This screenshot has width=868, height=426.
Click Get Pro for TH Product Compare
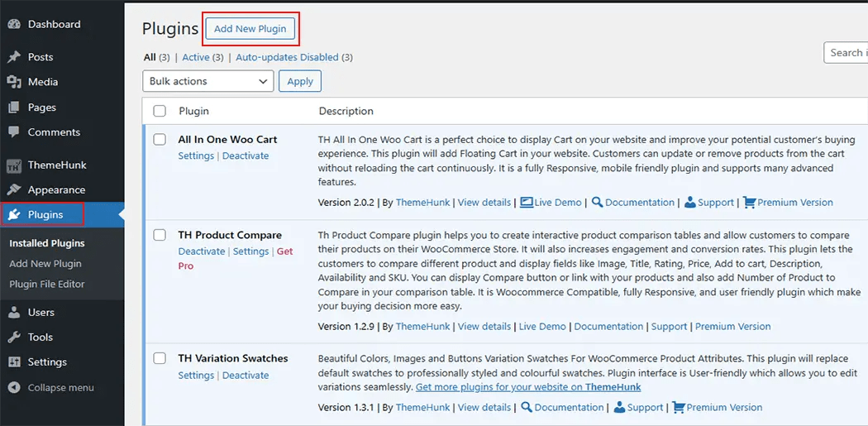pyautogui.click(x=285, y=251)
